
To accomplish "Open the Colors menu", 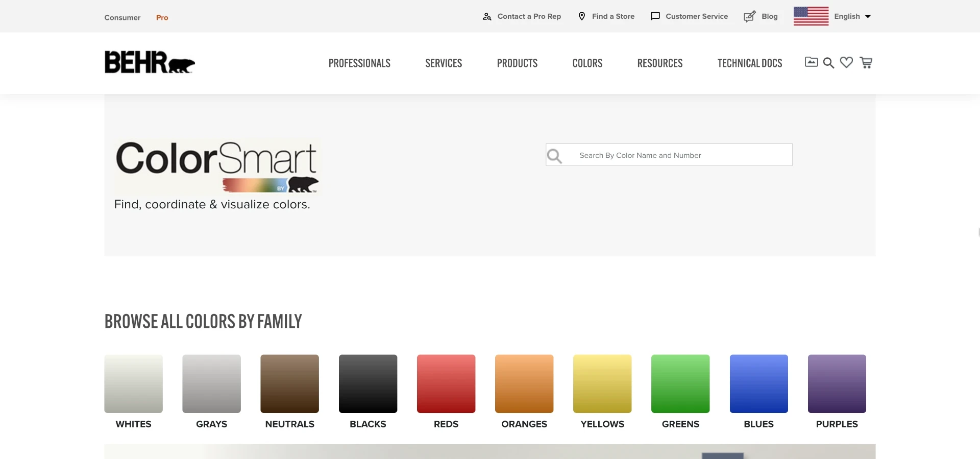I will [587, 63].
